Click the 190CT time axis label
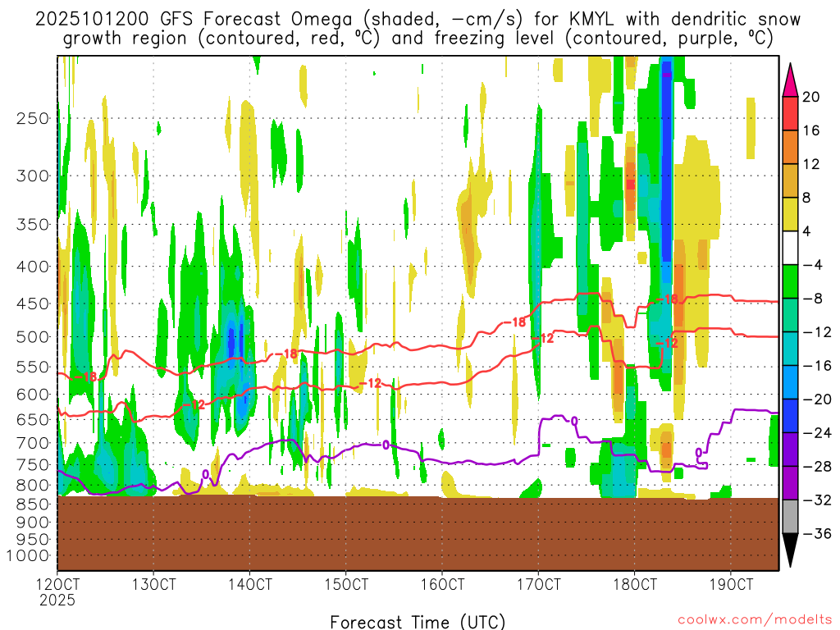 [x=731, y=584]
